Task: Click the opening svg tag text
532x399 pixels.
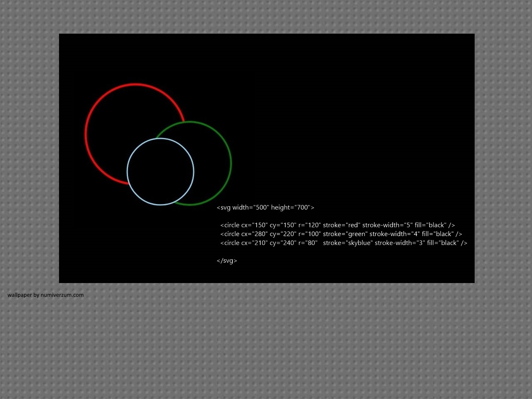Action: click(x=265, y=207)
